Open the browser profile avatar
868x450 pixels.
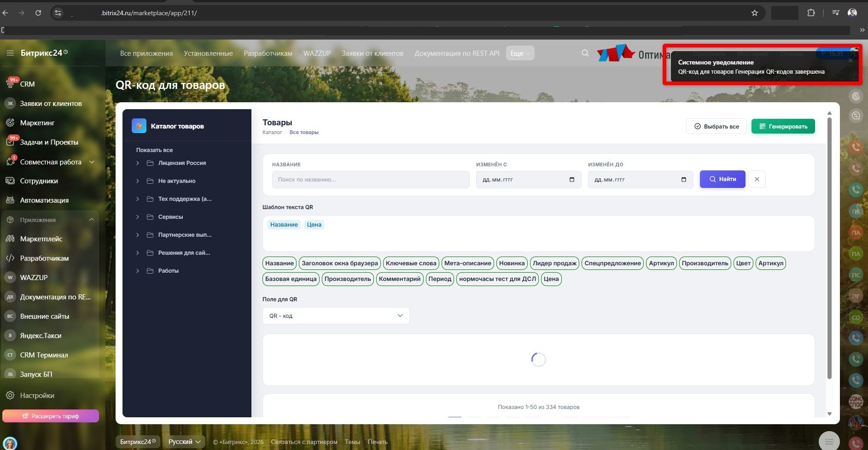coord(852,13)
